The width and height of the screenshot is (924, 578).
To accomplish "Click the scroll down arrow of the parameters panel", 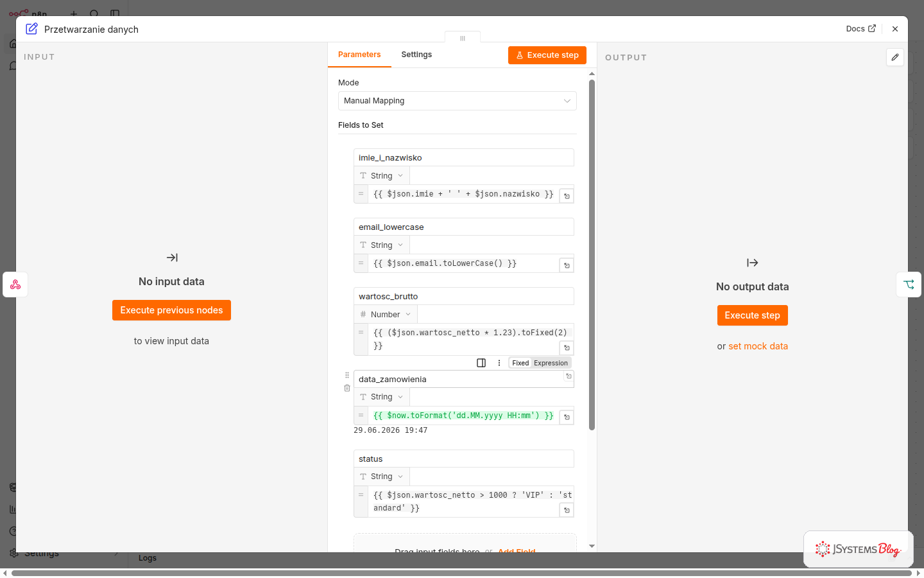I will click(592, 546).
